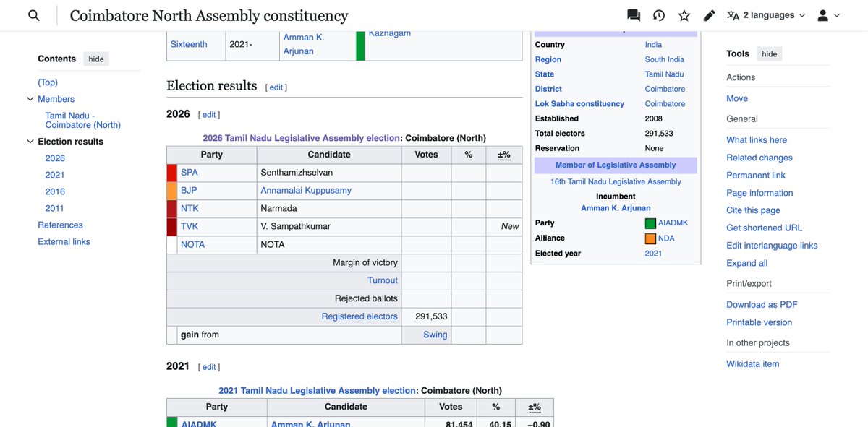Jump to (Top) in Contents
The image size is (868, 427).
click(x=48, y=82)
